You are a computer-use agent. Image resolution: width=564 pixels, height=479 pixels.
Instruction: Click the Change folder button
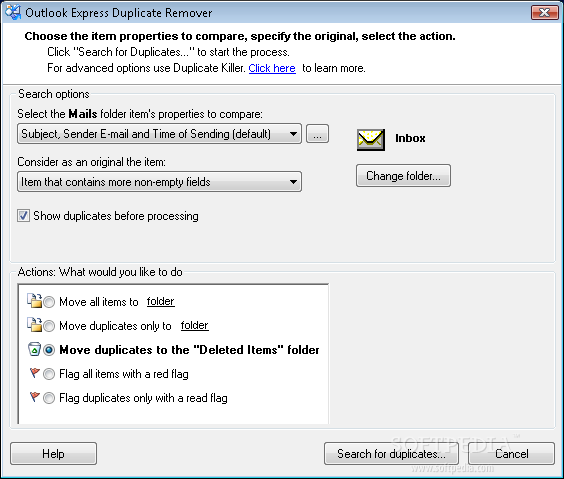pos(403,176)
